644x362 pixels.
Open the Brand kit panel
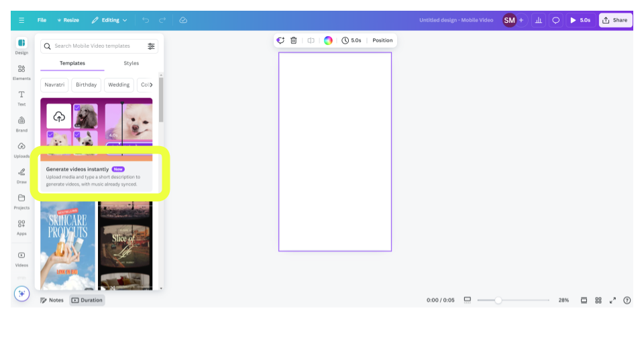[21, 123]
